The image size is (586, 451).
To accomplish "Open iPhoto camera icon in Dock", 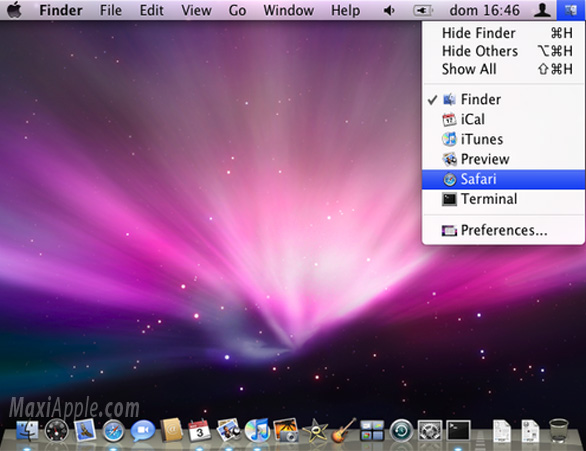I will tap(286, 430).
